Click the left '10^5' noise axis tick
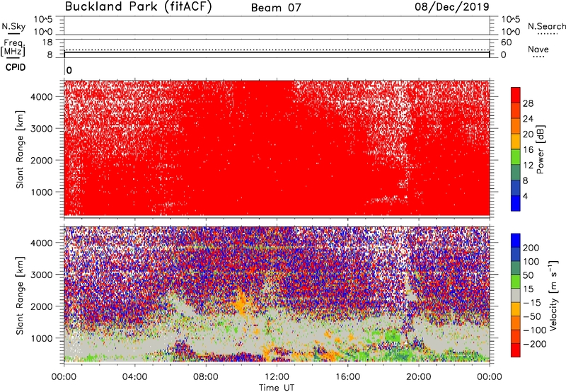 tap(43, 20)
